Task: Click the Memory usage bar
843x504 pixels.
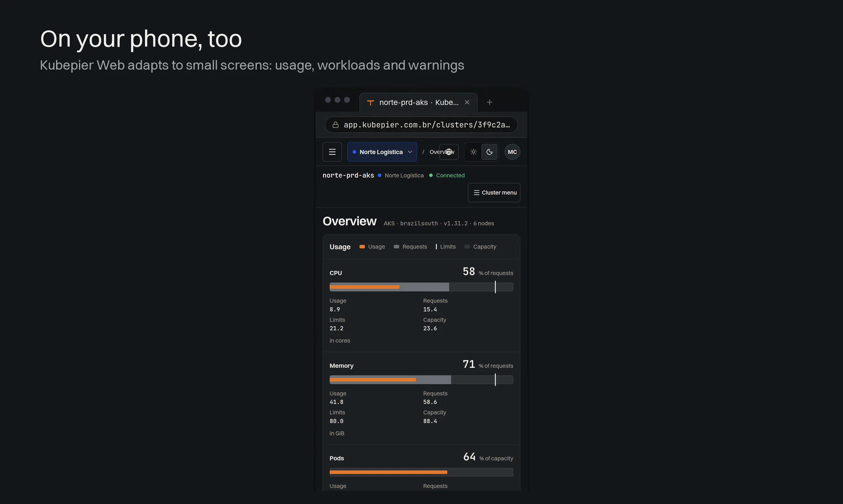Action: [421, 380]
